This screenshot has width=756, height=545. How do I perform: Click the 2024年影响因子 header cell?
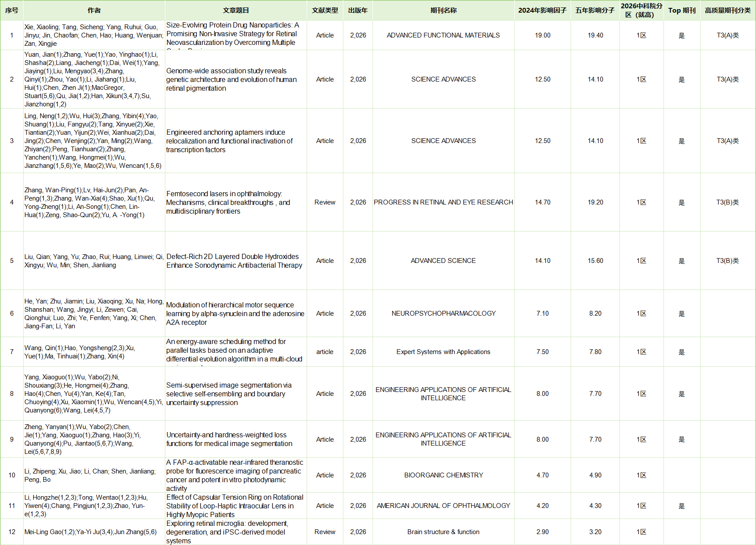[542, 10]
